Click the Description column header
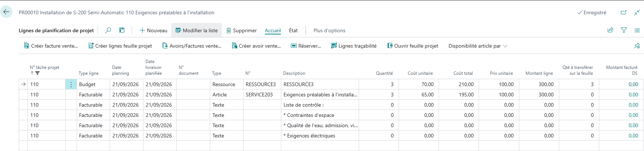 (x=294, y=73)
